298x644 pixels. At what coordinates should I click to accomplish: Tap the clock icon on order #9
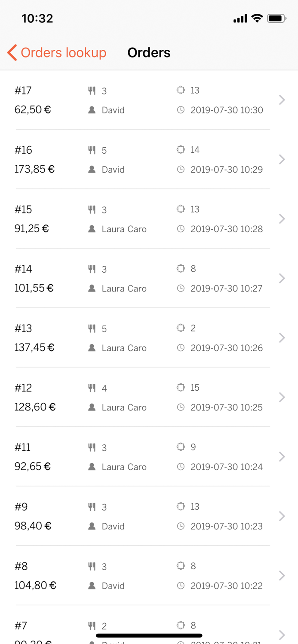[x=181, y=526]
